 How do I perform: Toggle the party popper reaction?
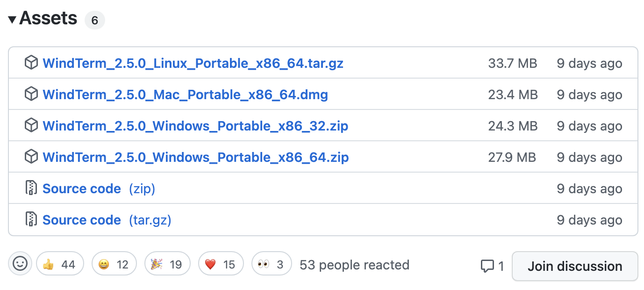(167, 264)
